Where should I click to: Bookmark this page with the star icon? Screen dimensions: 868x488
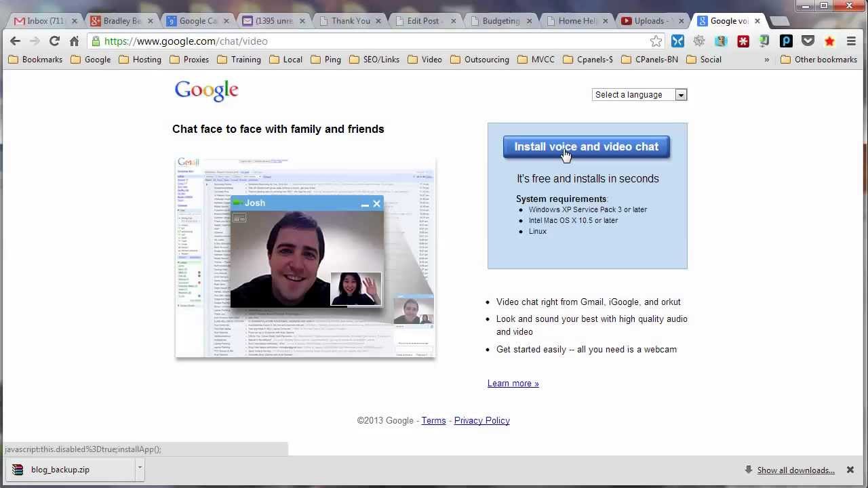[x=656, y=41]
